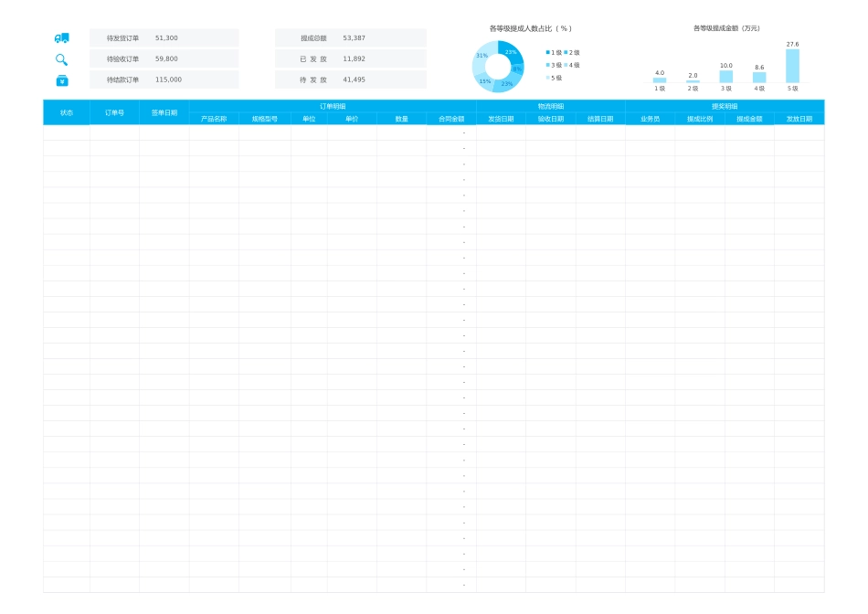Screen dimensions: 868x614
Task: Click the 各等级提成金额 chart title
Action: tap(726, 28)
